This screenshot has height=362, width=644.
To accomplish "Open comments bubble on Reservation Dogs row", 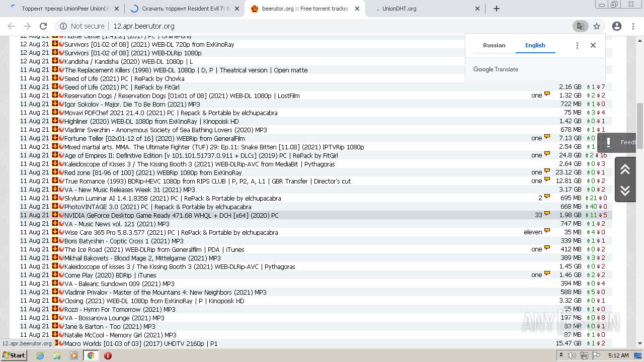I will [547, 95].
